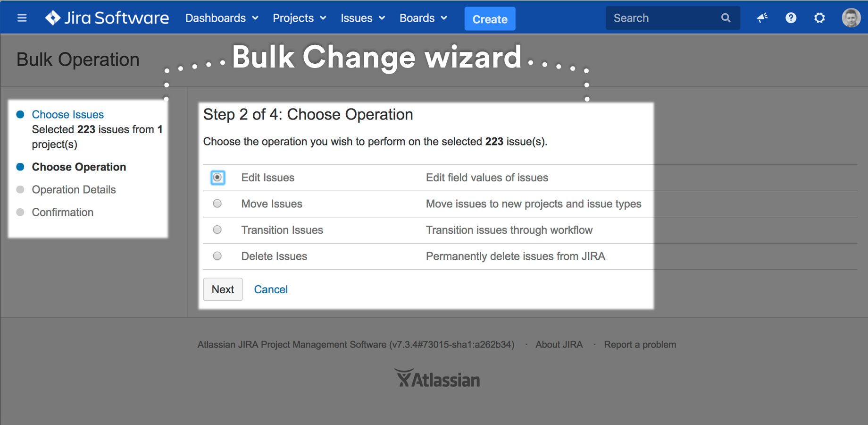This screenshot has height=425, width=868.
Task: Expand the Projects dropdown menu
Action: (299, 18)
